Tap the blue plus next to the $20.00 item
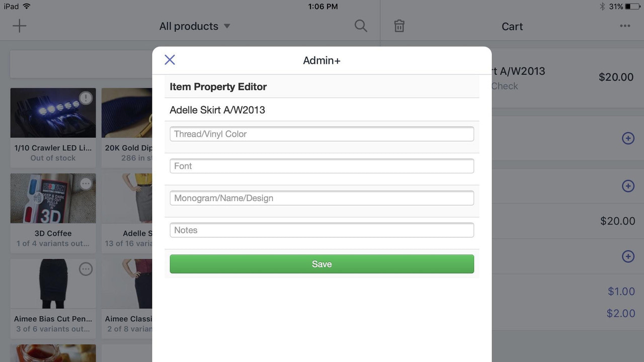This screenshot has height=362, width=644. tap(628, 256)
